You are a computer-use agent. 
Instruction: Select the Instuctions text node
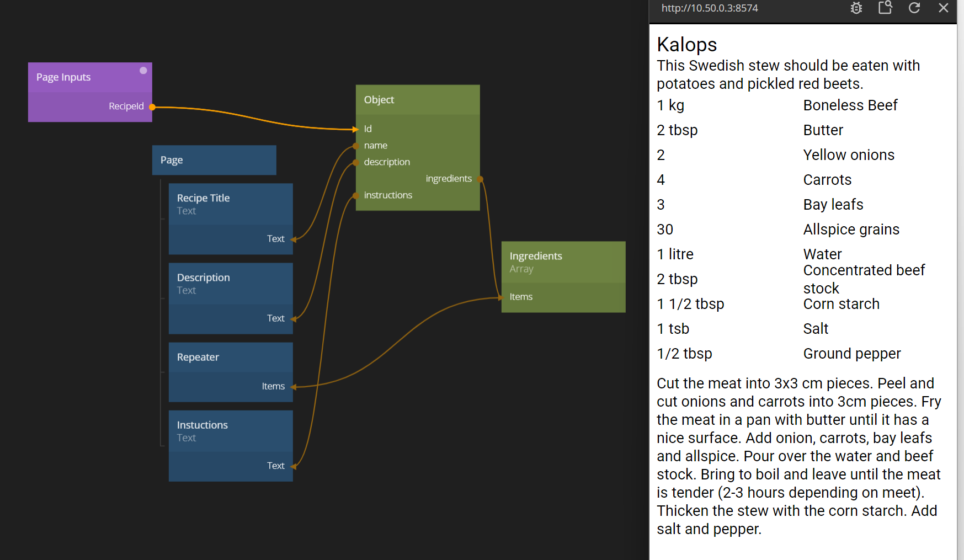point(230,431)
